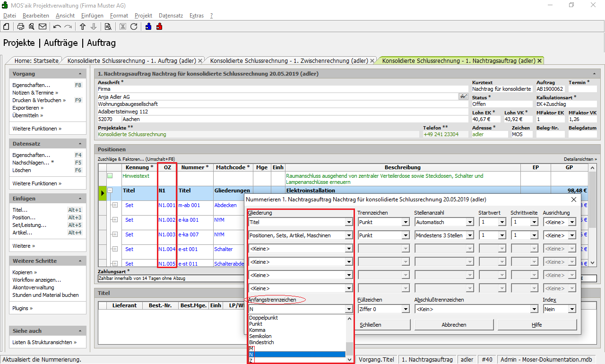605x364 pixels.
Task: Toggle the checkbox in the Hinweistext row
Action: click(x=110, y=176)
